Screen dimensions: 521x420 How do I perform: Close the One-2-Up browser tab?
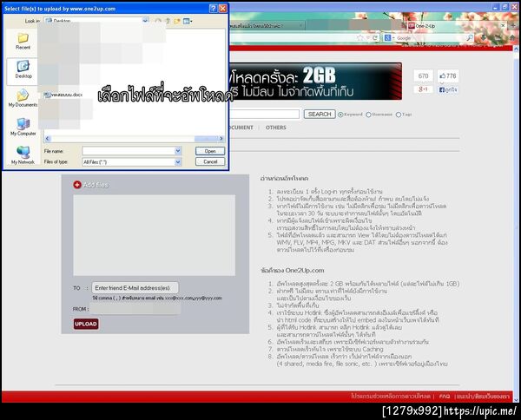[503, 25]
